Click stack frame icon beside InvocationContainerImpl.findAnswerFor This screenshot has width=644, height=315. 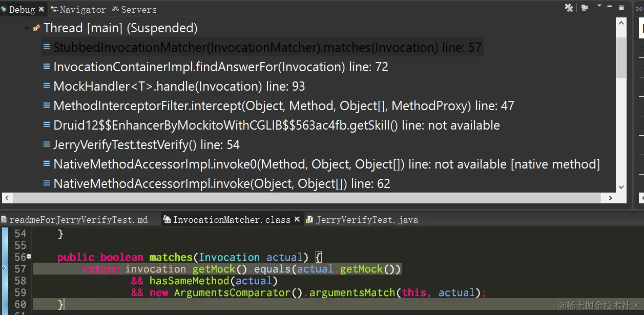pyautogui.click(x=47, y=67)
